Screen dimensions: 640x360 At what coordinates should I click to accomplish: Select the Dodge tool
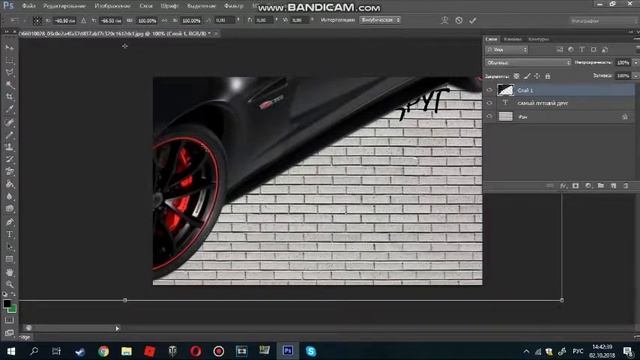click(x=9, y=209)
